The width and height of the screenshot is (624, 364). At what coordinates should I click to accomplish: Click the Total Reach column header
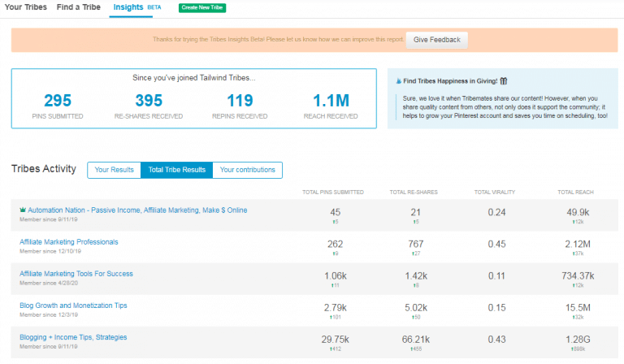click(x=575, y=192)
